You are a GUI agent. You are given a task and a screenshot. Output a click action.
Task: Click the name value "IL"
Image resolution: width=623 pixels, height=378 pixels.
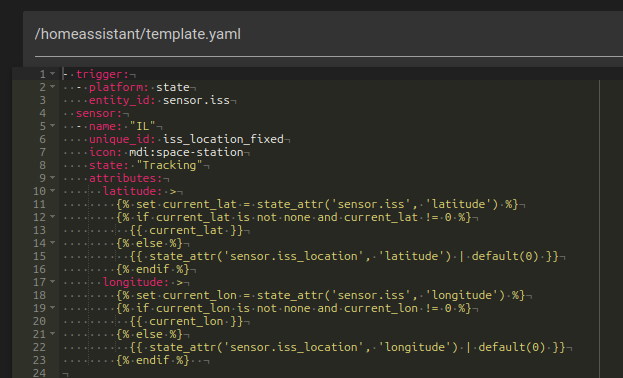point(143,126)
